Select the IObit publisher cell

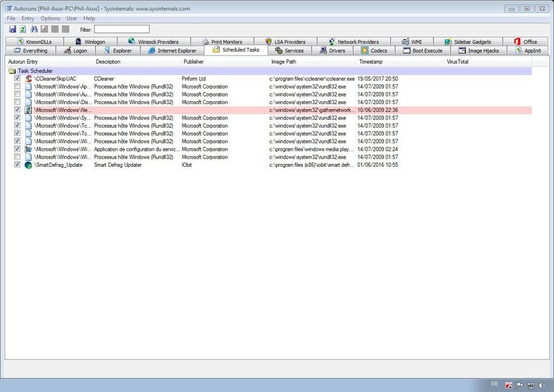(187, 165)
